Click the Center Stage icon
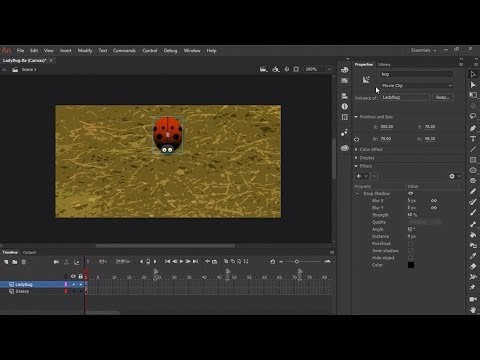The height and width of the screenshot is (360, 480). pyautogui.click(x=287, y=69)
